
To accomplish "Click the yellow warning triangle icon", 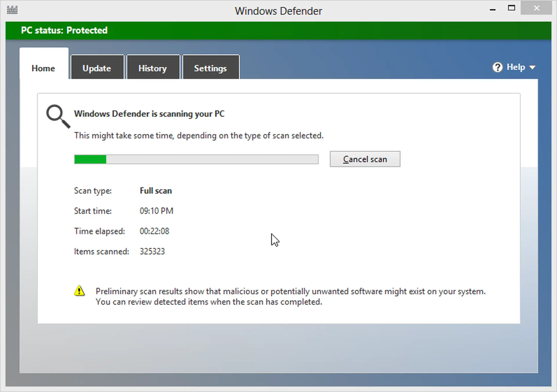I will [79, 290].
